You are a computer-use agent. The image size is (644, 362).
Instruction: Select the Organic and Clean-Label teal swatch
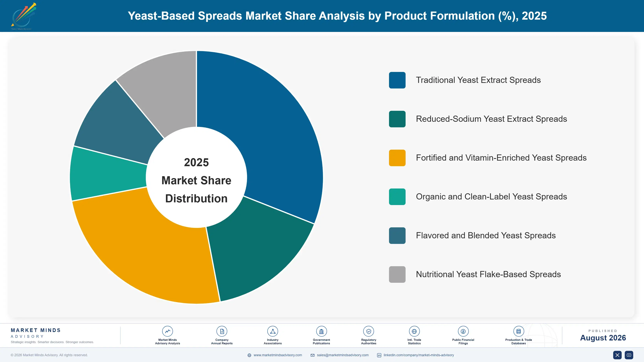(x=397, y=197)
